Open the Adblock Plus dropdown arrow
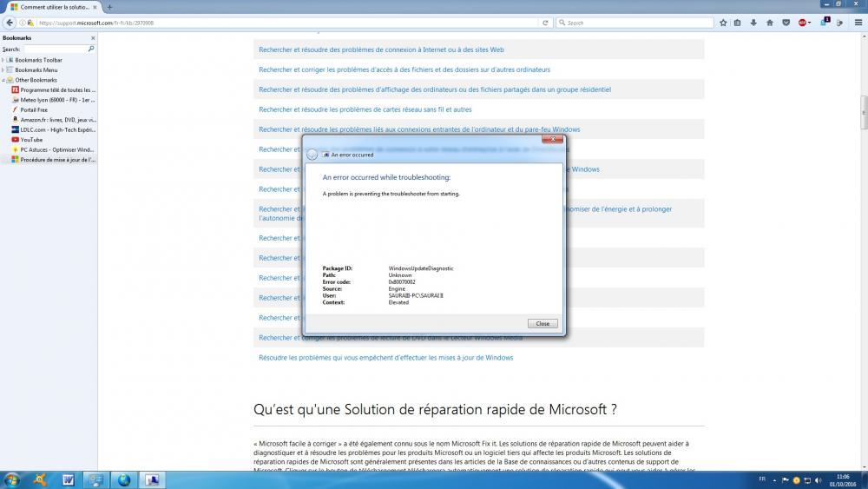The image size is (868, 489). tap(809, 23)
